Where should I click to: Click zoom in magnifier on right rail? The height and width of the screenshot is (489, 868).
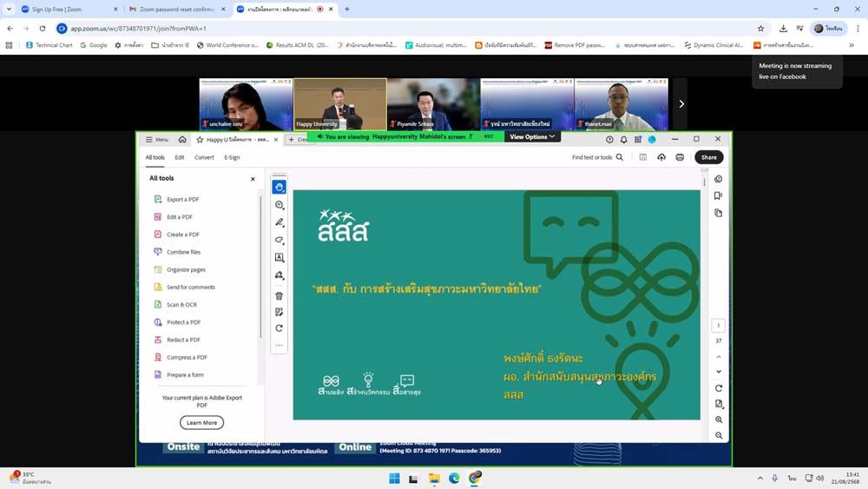click(x=719, y=420)
